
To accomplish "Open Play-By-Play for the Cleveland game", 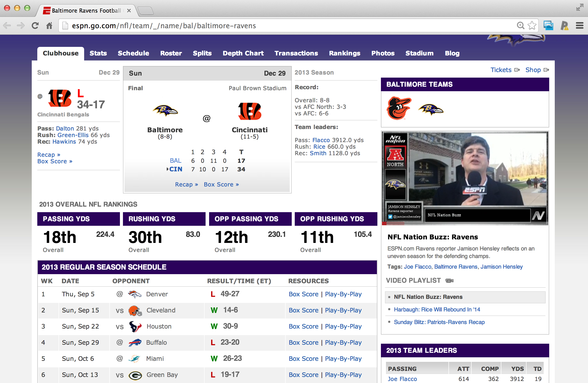I will coord(343,310).
